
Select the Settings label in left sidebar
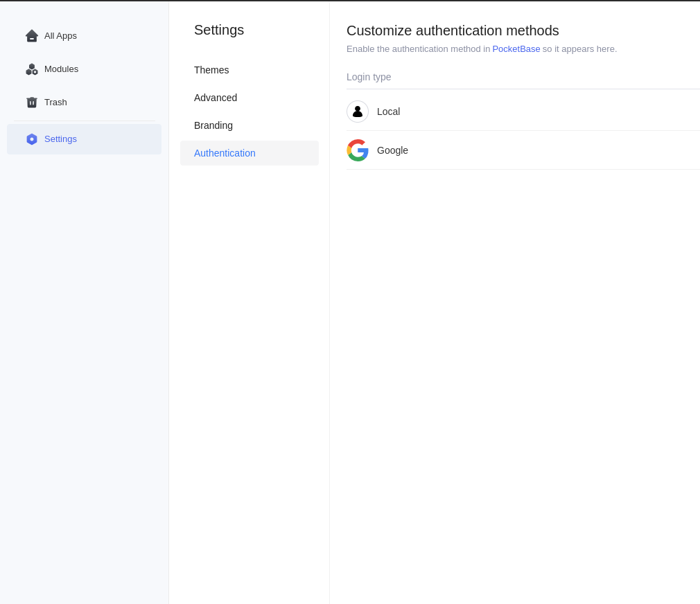pyautogui.click(x=60, y=139)
